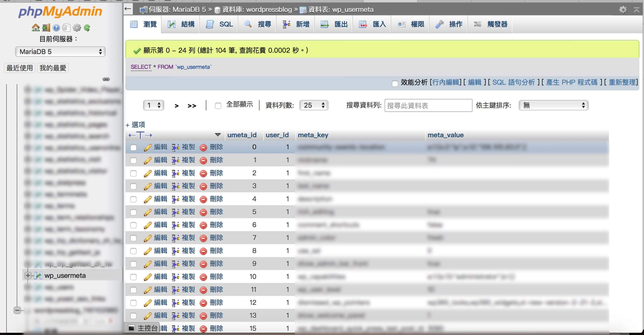The width and height of the screenshot is (644, 335).
Task: Click the logout door icon in sidebar
Action: point(46,28)
